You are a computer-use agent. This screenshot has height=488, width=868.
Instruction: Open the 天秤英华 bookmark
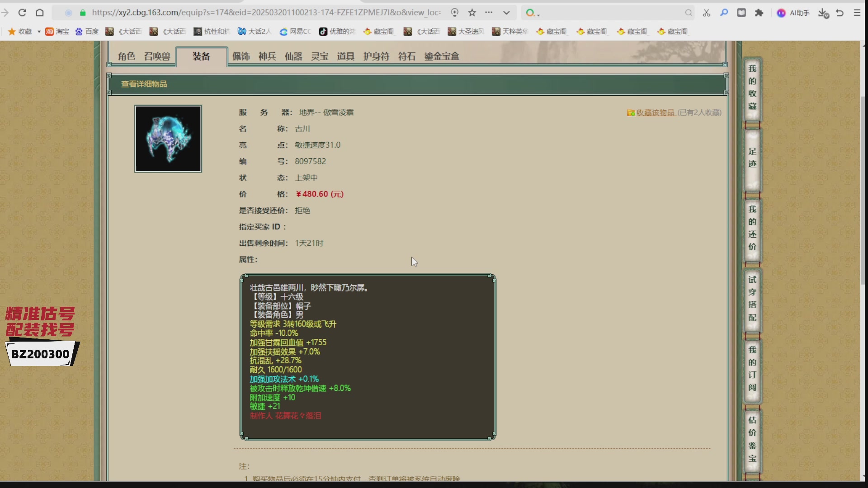[x=510, y=31]
